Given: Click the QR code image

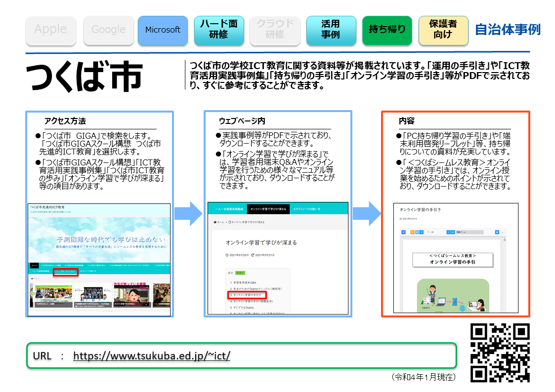Looking at the screenshot, I should click(500, 353).
